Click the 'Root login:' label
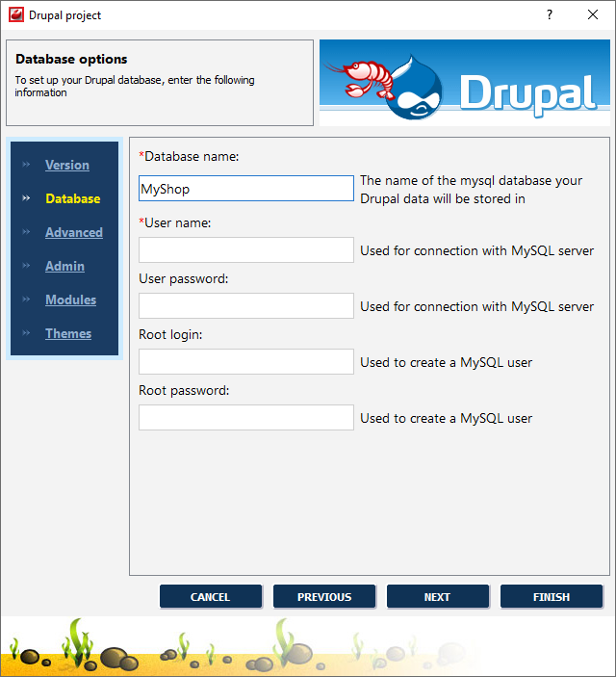The width and height of the screenshot is (616, 677). coord(170,334)
